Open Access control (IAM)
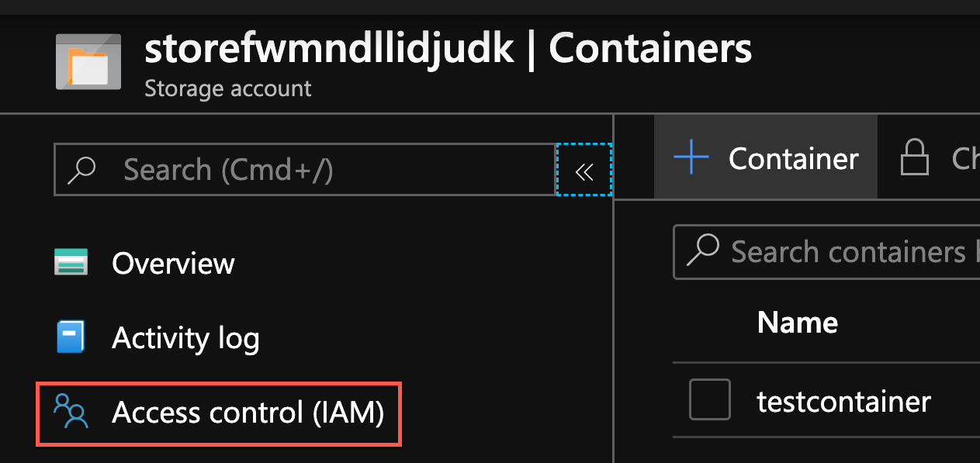 (x=248, y=413)
